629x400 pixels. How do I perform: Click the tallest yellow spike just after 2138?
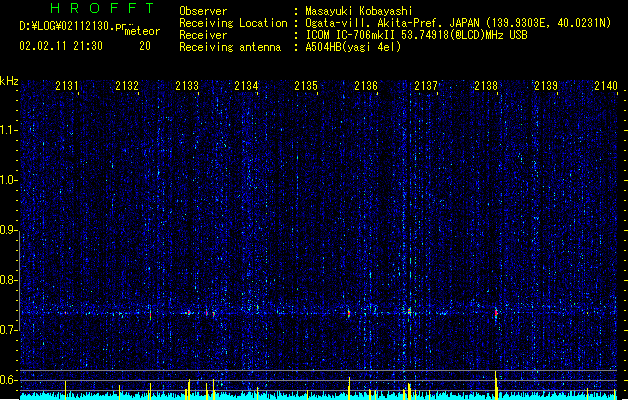pyautogui.click(x=496, y=385)
